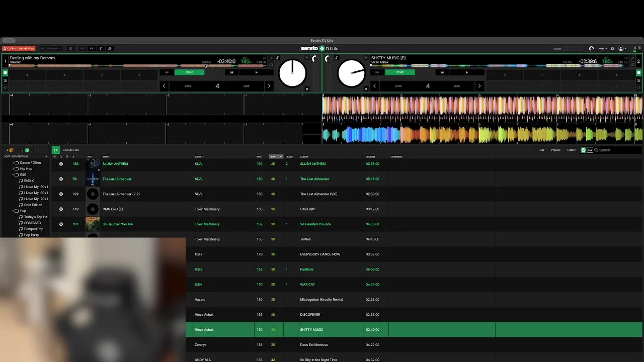Toggle sync OFF button on deck 1

167,72
